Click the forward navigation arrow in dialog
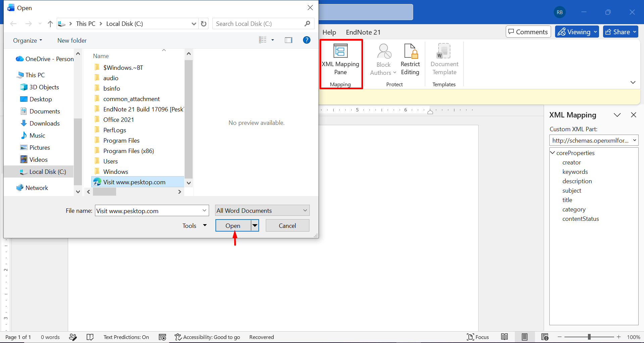 (29, 24)
